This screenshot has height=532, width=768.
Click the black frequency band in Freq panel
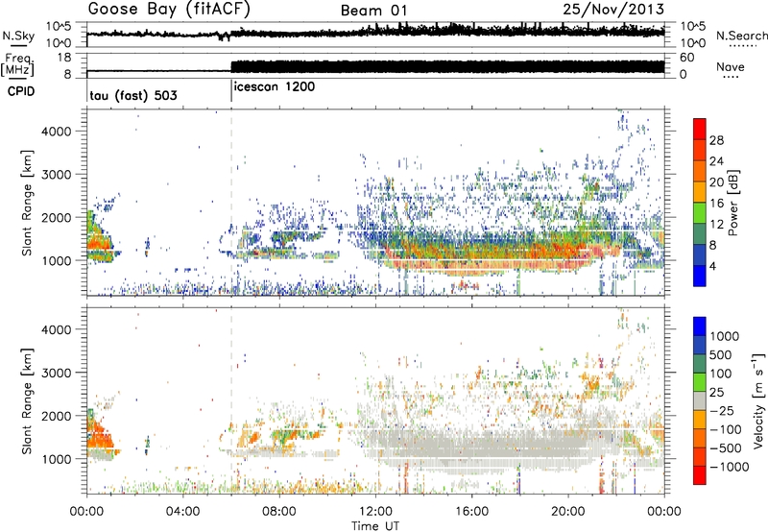pyautogui.click(x=447, y=67)
